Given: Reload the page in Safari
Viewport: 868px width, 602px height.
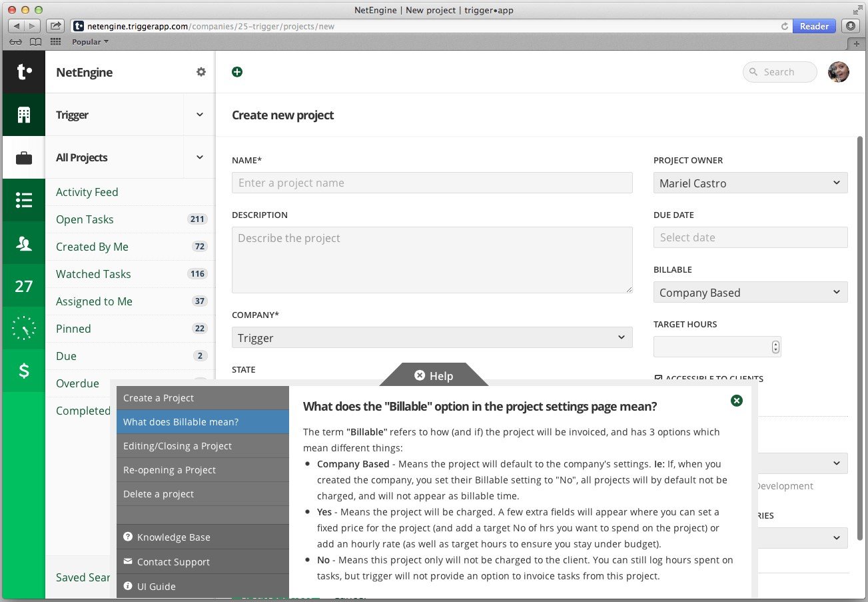Looking at the screenshot, I should click(x=785, y=27).
